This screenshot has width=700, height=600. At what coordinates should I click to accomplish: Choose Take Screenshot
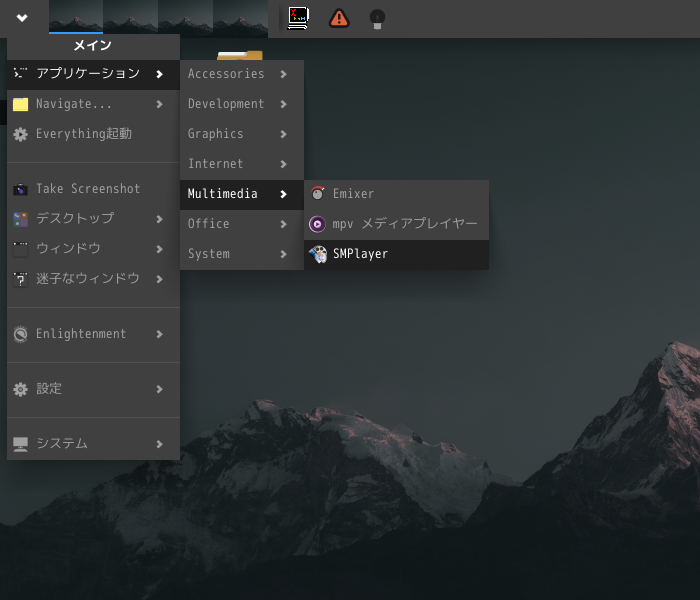pos(93,189)
